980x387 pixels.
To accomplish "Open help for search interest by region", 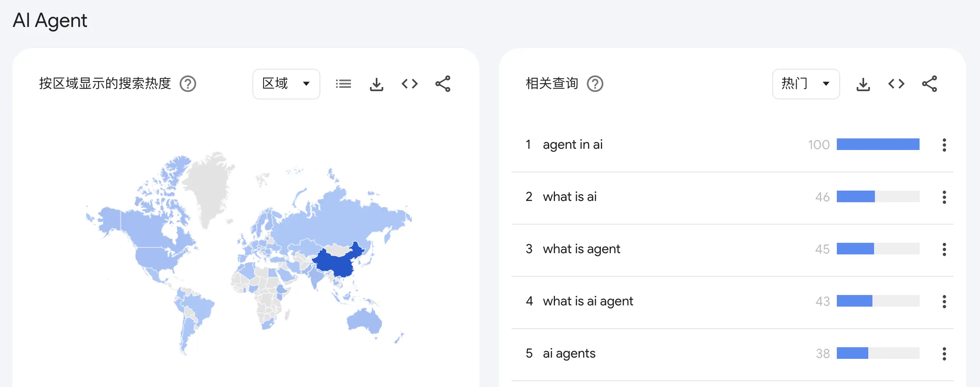I will coord(188,84).
